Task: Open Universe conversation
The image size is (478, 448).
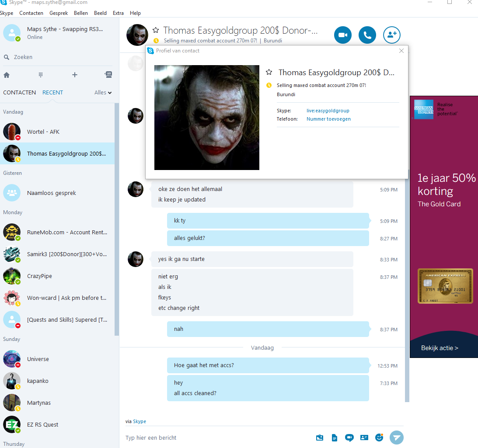Action: (x=57, y=359)
